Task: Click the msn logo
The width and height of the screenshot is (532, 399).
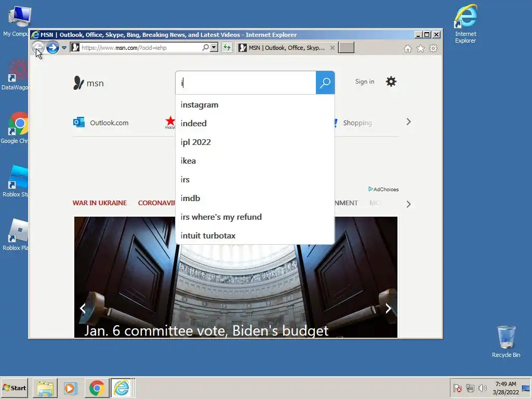Action: [88, 83]
